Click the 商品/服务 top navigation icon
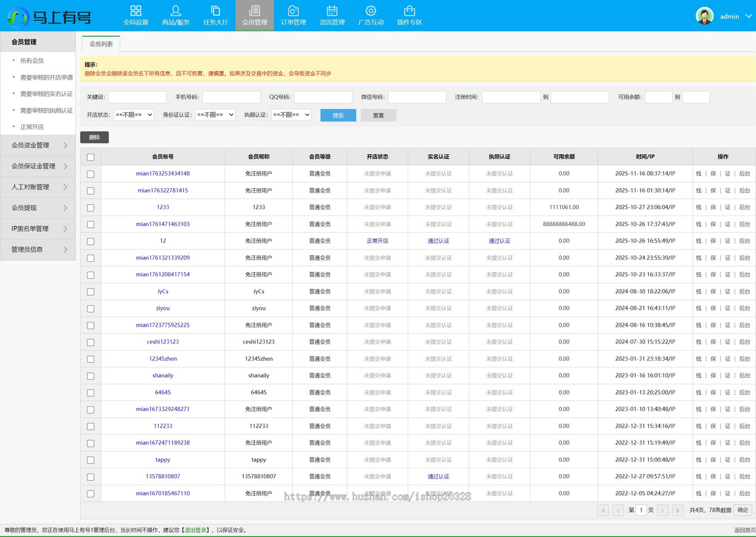The width and height of the screenshot is (756, 537). pos(176,11)
